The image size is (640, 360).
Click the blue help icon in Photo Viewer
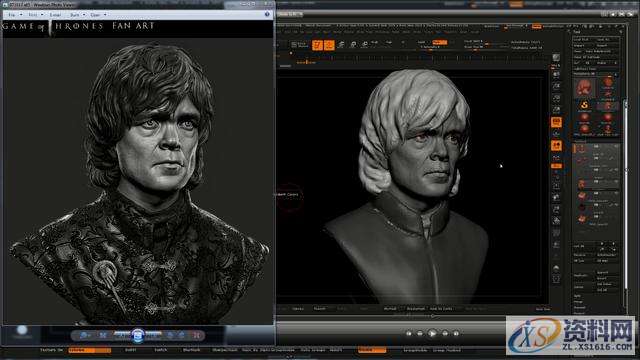pos(267,14)
